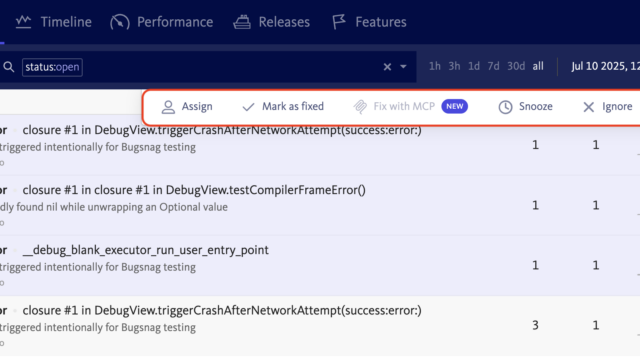Click the Assign person icon
Viewport: 640px width, 360px height.
coord(168,107)
